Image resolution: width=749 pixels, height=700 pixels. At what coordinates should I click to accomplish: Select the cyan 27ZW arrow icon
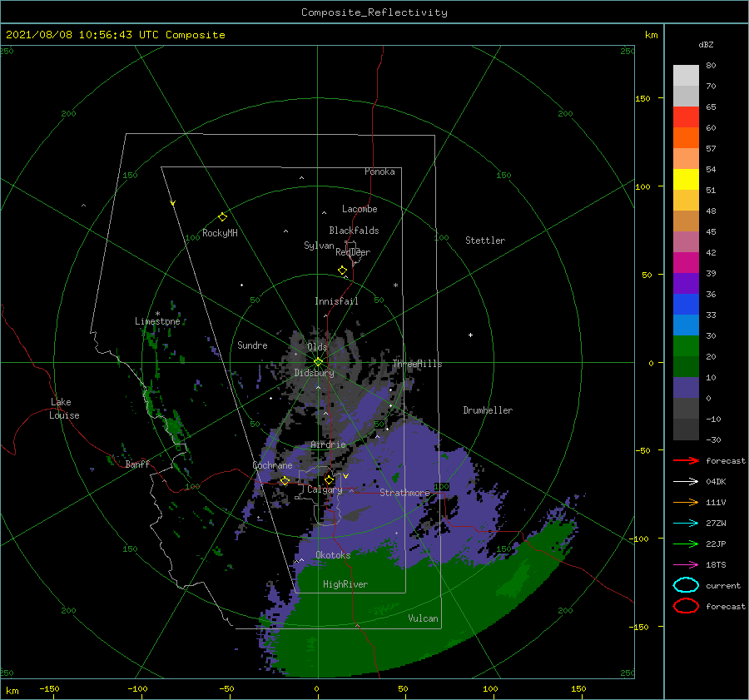click(686, 524)
